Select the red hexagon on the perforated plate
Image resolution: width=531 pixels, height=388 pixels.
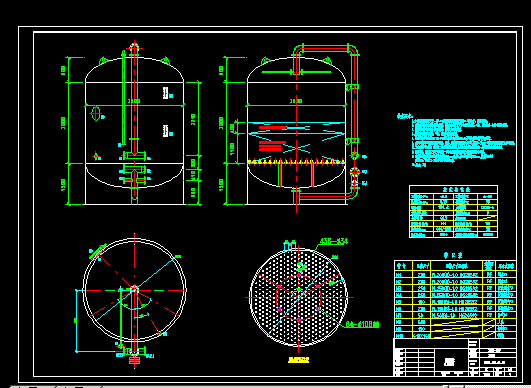coord(298,298)
